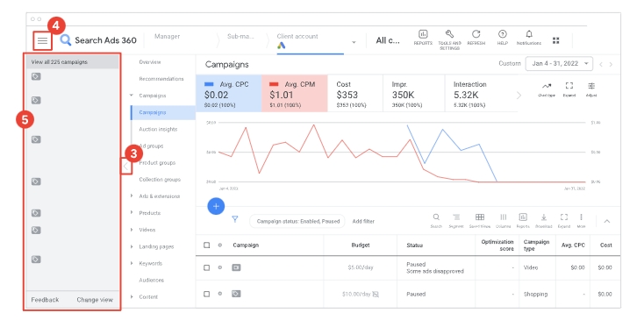Select Auction insights in navigation

pyautogui.click(x=158, y=129)
